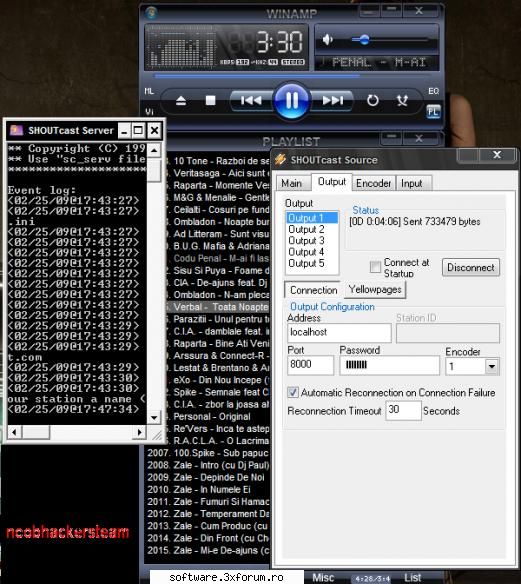Image resolution: width=521 pixels, height=584 pixels.
Task: Open the playlist List button
Action: tap(413, 578)
